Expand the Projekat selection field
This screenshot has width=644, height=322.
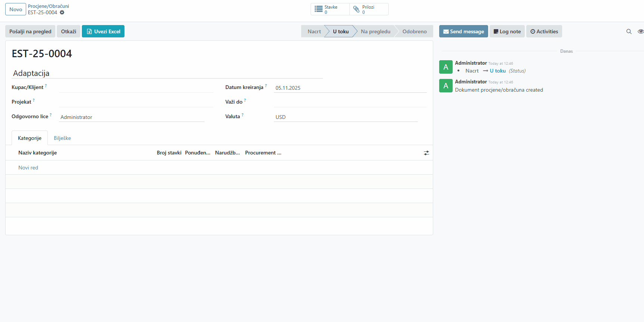(x=136, y=102)
